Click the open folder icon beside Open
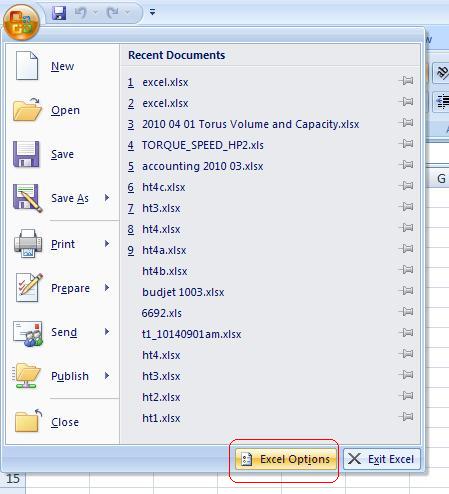Screen dimensions: 449x494 pos(27,109)
